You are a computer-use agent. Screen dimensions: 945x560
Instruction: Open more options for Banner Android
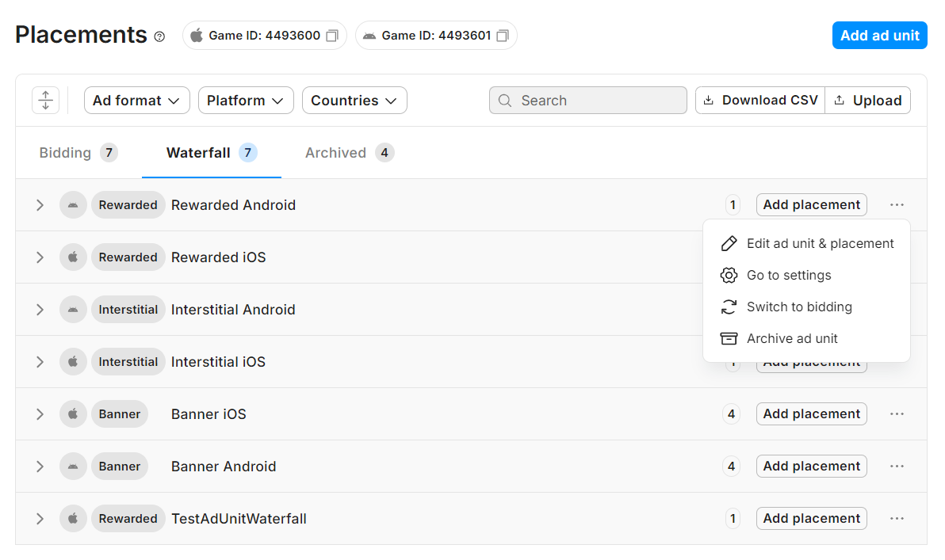897,467
